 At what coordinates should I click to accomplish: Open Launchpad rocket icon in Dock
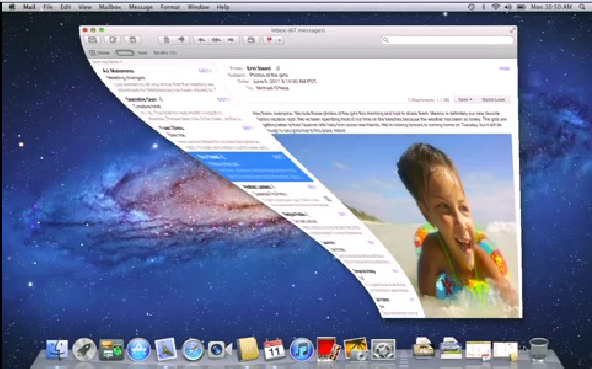coord(84,349)
